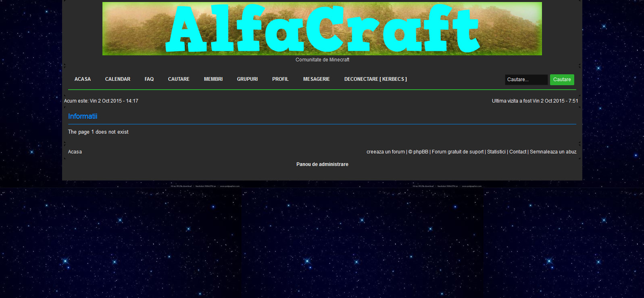This screenshot has width=644, height=298.
Task: Open the Contact footer link
Action: click(518, 152)
